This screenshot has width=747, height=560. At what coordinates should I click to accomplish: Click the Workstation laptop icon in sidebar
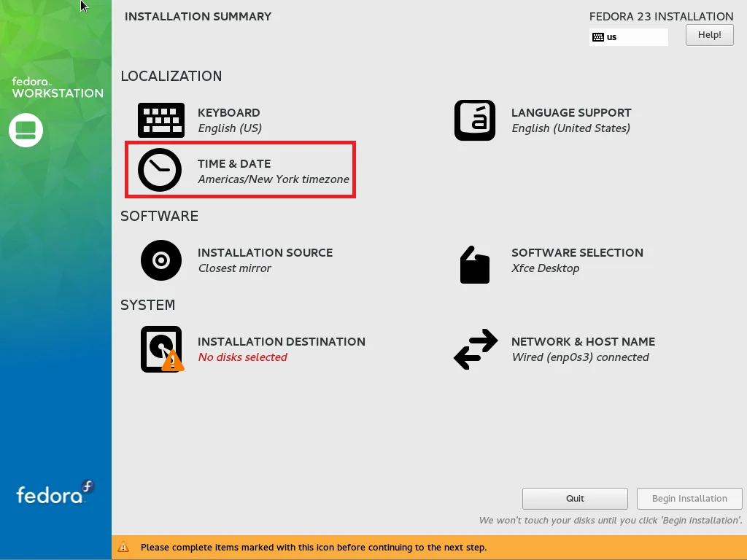click(26, 130)
